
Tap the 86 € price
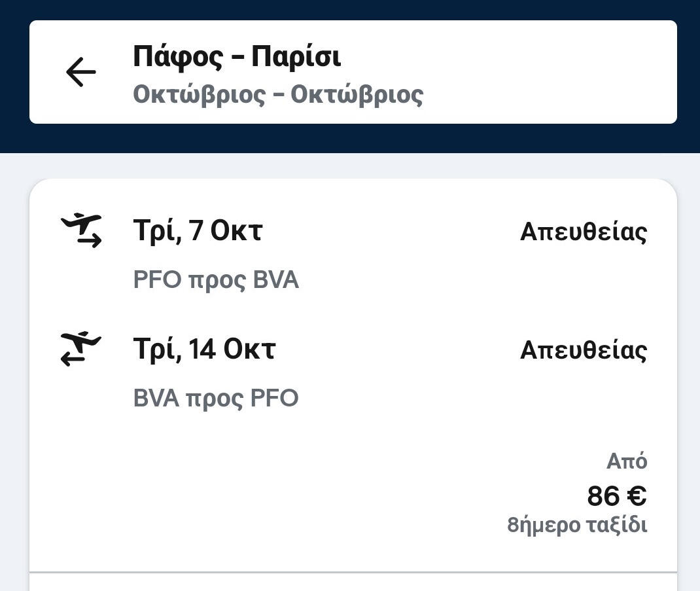616,495
